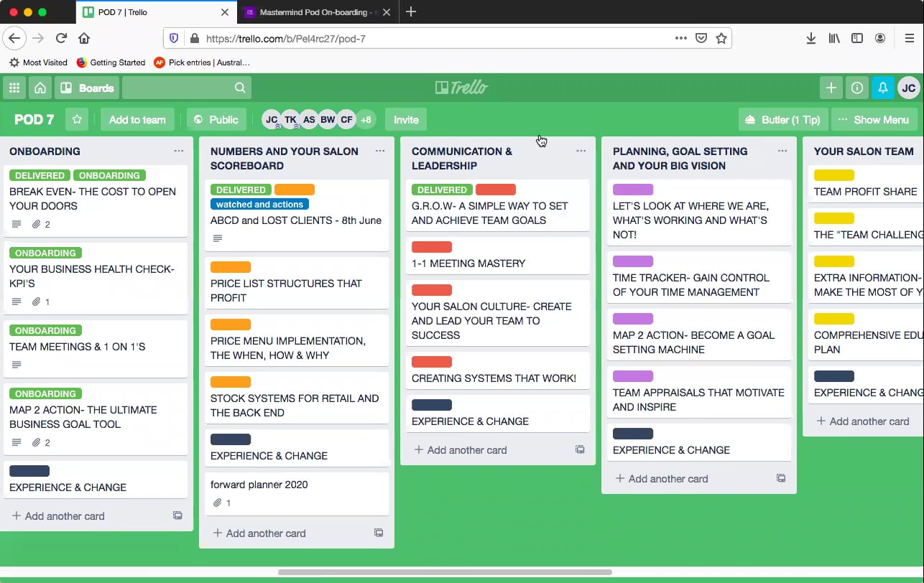Click the Public visibility button
The image size is (924, 583).
tap(216, 120)
